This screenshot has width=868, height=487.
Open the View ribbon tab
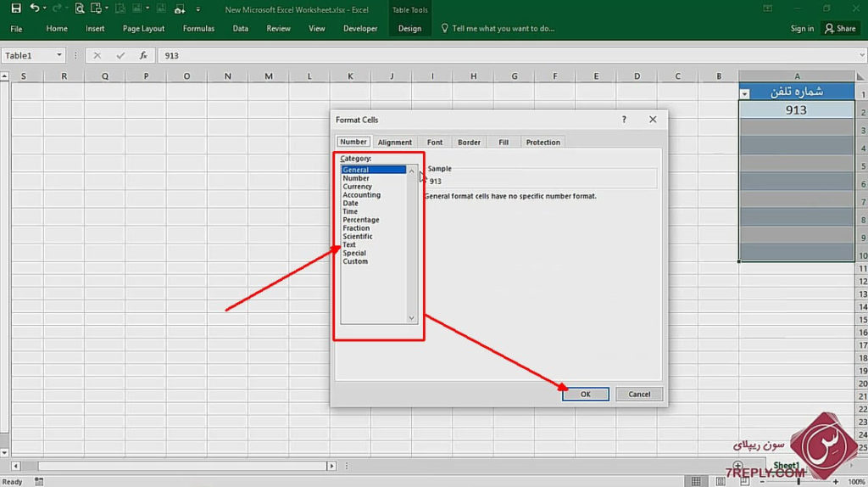pos(317,28)
